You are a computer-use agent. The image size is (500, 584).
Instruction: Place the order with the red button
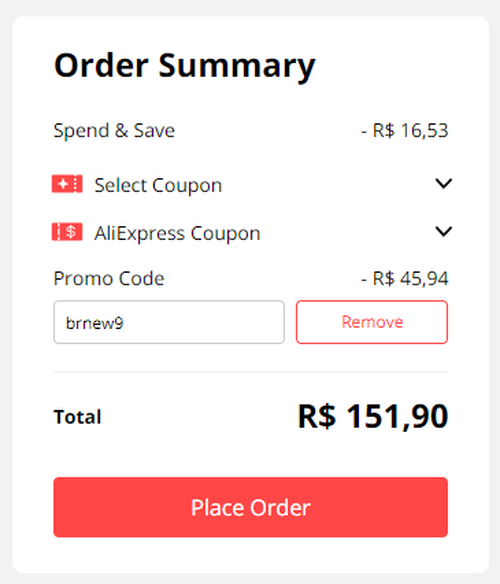pos(251,507)
